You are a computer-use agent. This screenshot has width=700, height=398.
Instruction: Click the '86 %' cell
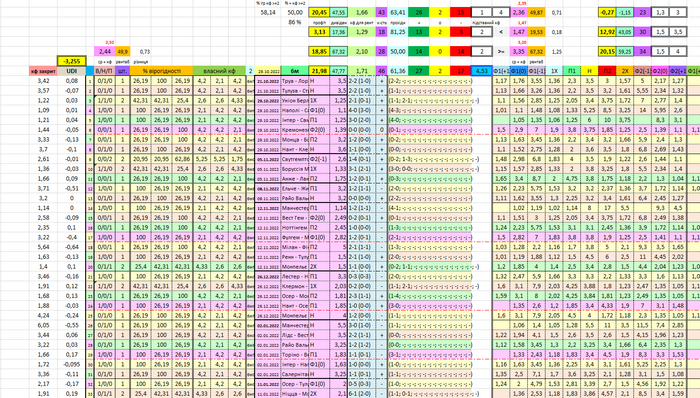pos(295,22)
